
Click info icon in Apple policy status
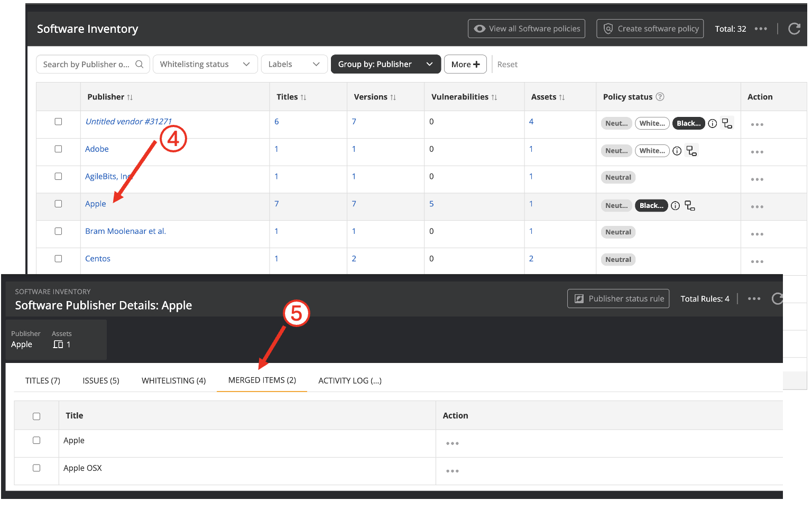coord(675,206)
